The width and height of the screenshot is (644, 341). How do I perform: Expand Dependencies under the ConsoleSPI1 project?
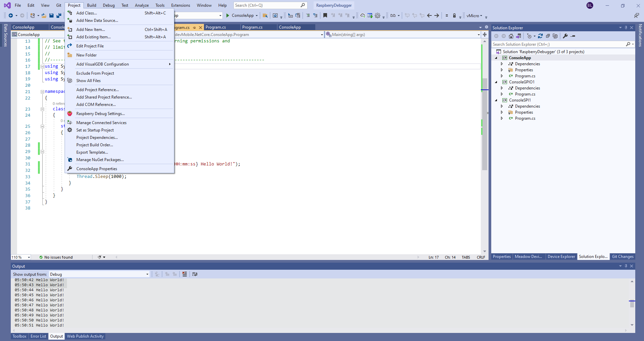tap(502, 106)
